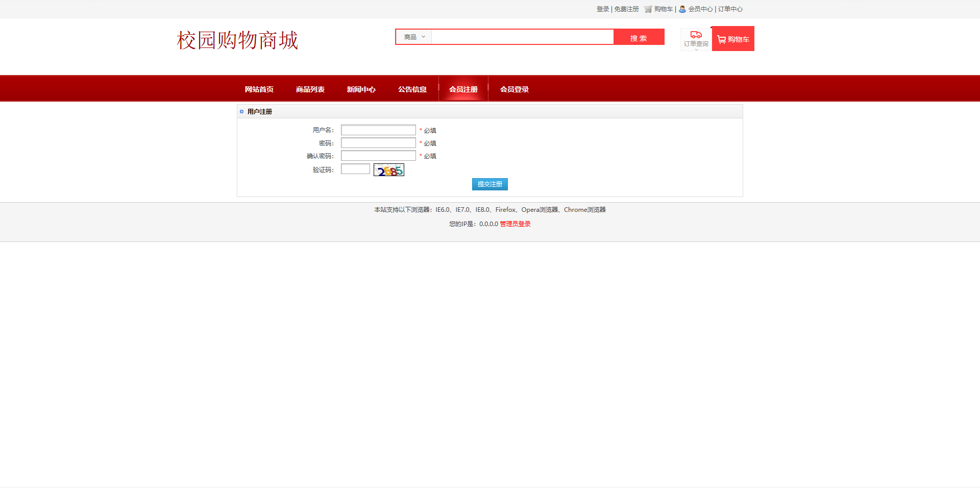Click the member center person icon

tap(682, 9)
